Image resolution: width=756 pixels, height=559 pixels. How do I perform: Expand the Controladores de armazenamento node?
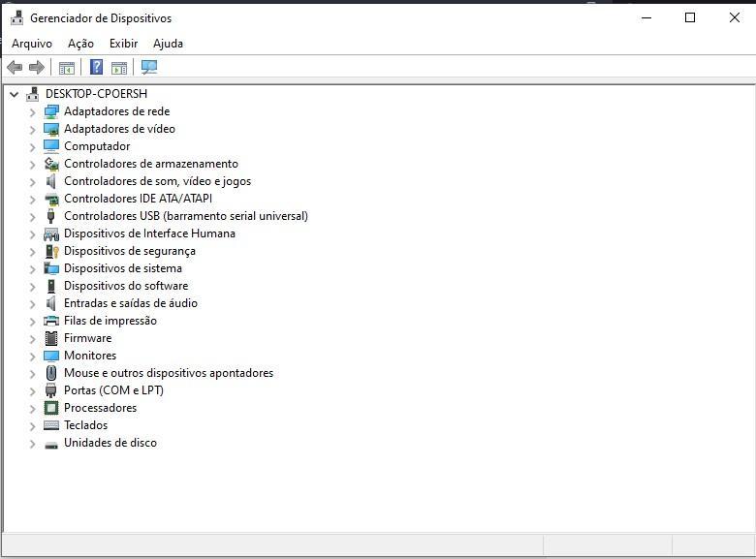tap(32, 165)
